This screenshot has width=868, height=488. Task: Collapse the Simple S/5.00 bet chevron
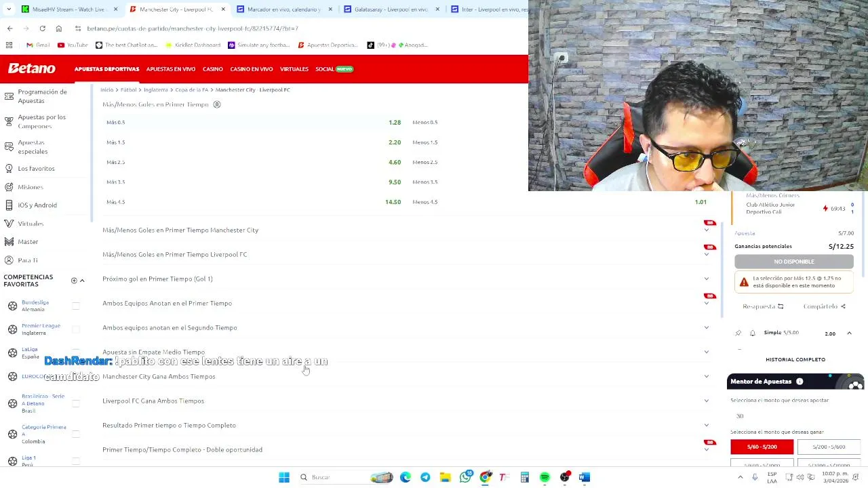click(849, 333)
